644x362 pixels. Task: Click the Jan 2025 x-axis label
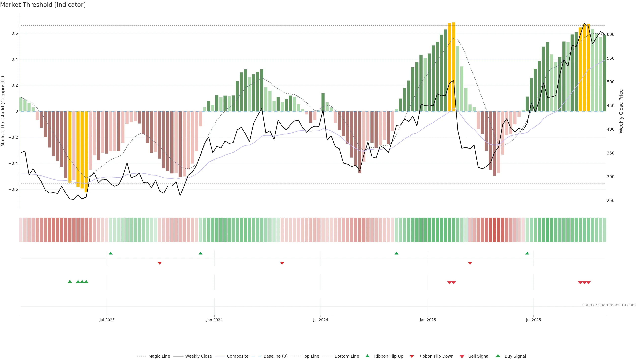[428, 320]
